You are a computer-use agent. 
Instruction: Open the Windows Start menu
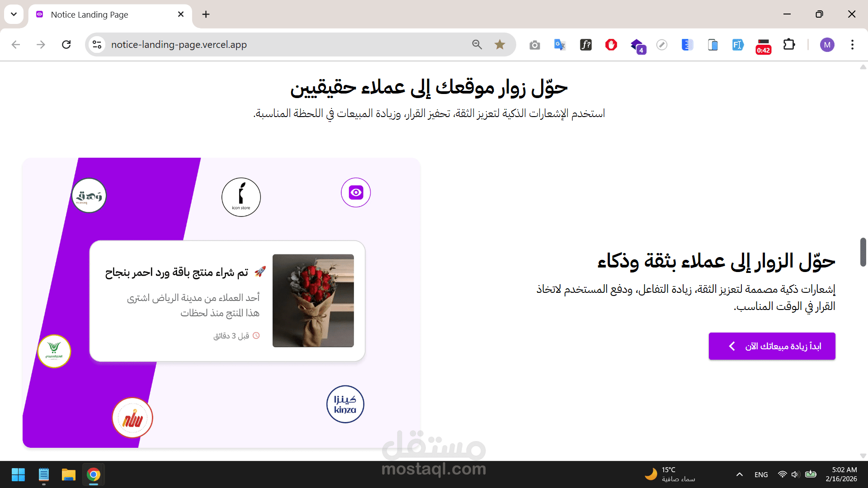click(x=18, y=475)
